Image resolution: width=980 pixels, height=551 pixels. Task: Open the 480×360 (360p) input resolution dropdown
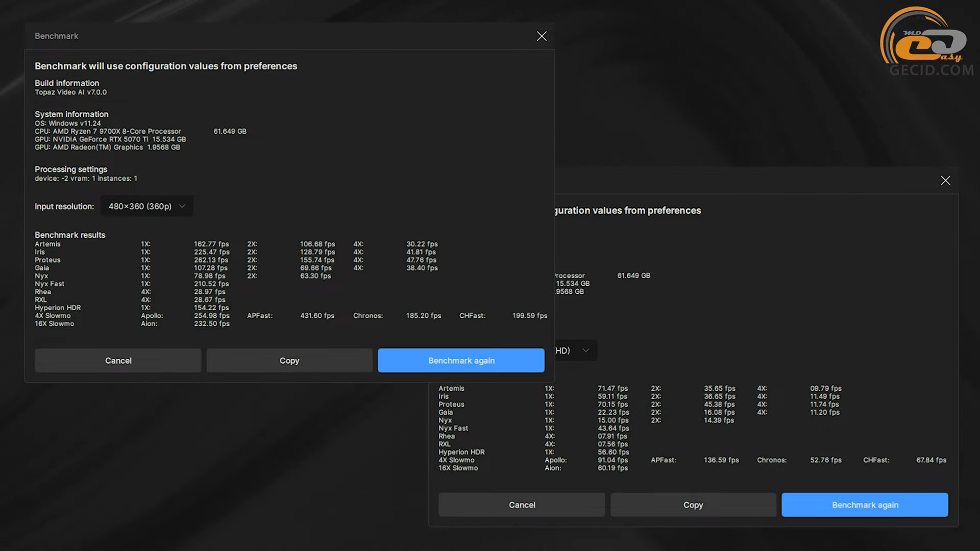point(147,206)
